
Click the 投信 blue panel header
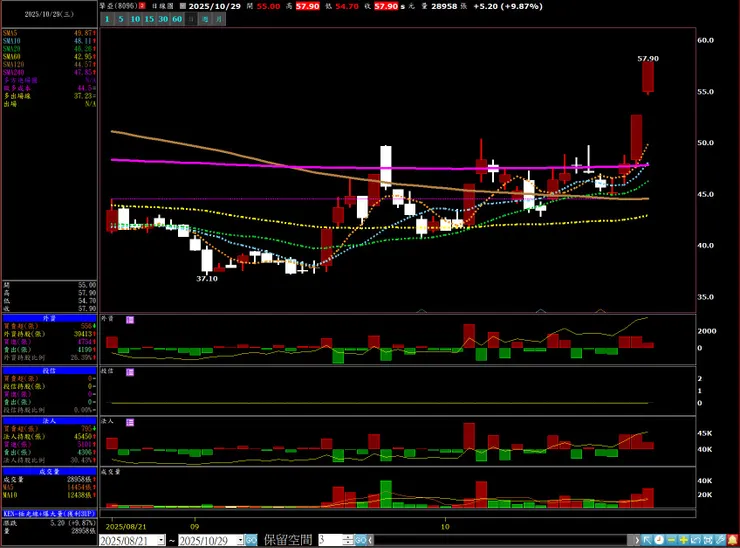(x=50, y=371)
